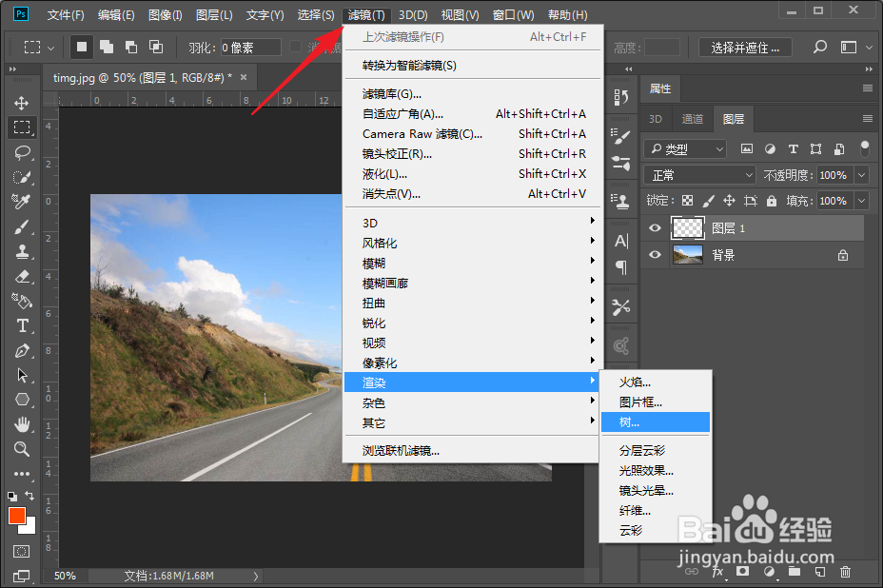Choose 镜头光晕... lens flare
Screen dimensions: 883x588
[656, 491]
